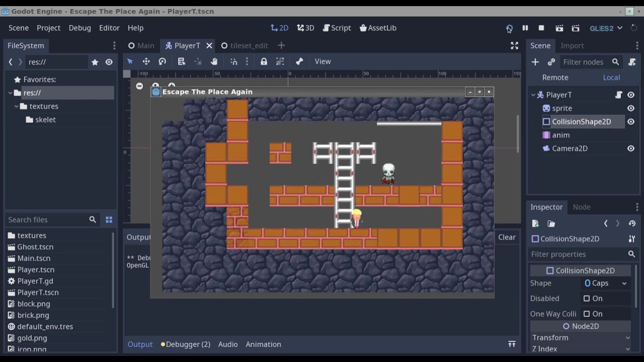
Task: Stop the running scene
Action: tap(541, 28)
